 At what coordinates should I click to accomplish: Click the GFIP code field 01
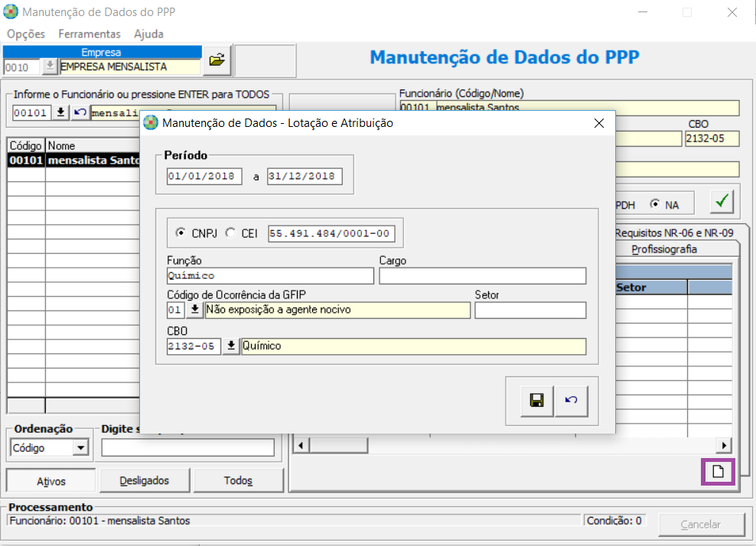coord(175,310)
